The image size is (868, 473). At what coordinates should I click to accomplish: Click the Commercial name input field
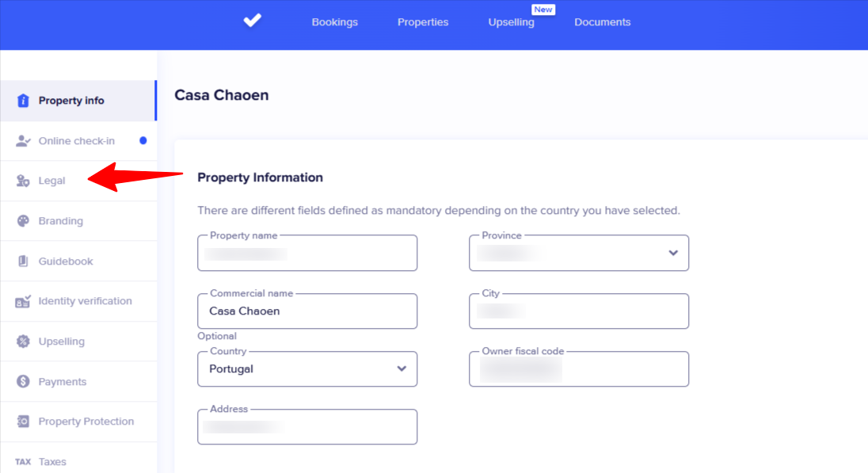click(x=307, y=311)
